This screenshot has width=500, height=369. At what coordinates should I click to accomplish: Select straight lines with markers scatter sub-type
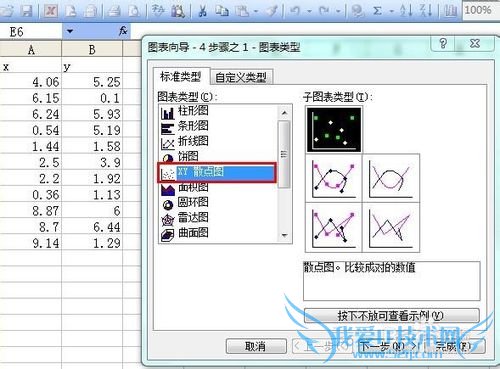tap(334, 228)
